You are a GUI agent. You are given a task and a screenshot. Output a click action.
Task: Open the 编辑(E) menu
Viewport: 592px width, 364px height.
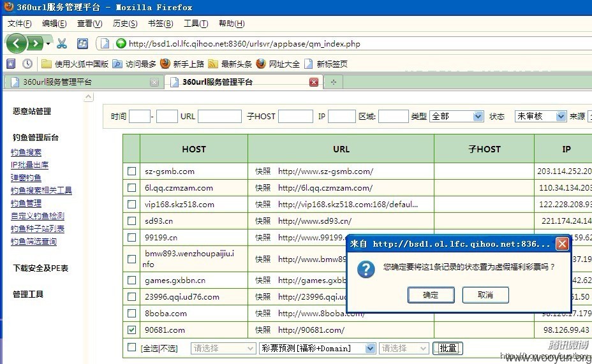coord(54,24)
